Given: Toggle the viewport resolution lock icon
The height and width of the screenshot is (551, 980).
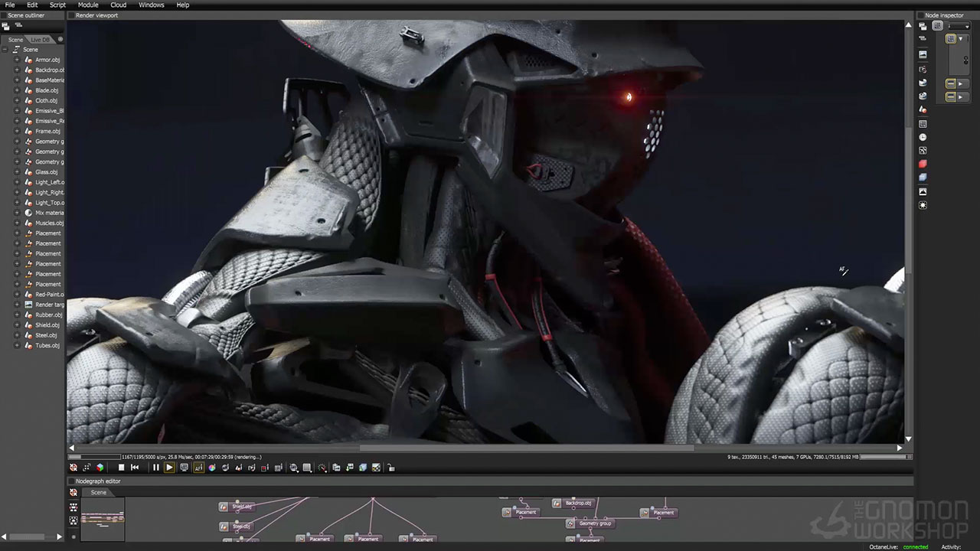Looking at the screenshot, I should [390, 468].
